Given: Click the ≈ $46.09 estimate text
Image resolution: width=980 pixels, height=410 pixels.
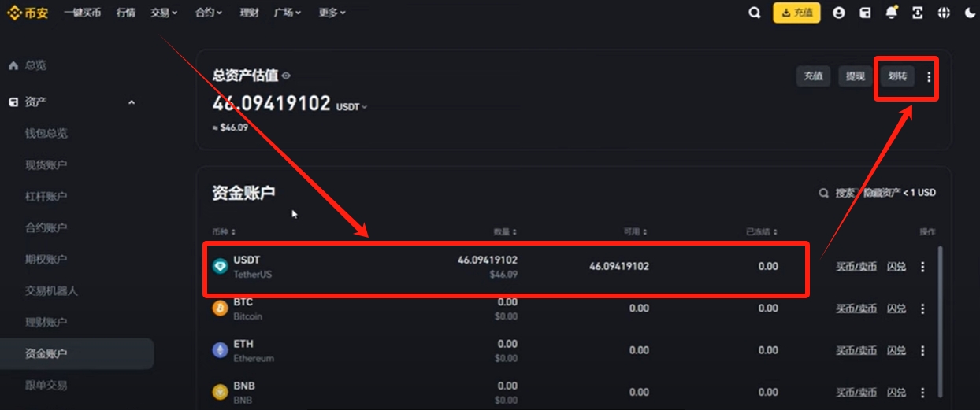Looking at the screenshot, I should (x=230, y=127).
